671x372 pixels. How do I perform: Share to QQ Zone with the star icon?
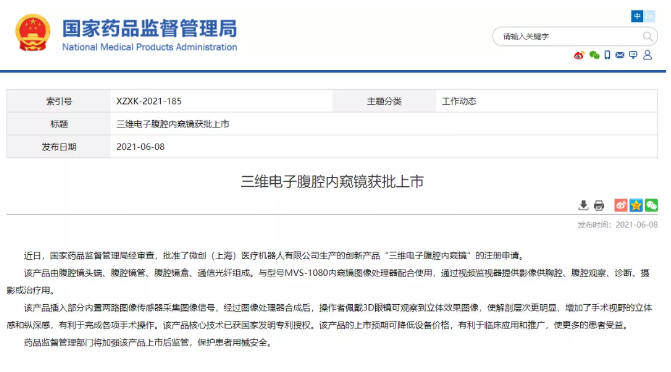tap(636, 205)
